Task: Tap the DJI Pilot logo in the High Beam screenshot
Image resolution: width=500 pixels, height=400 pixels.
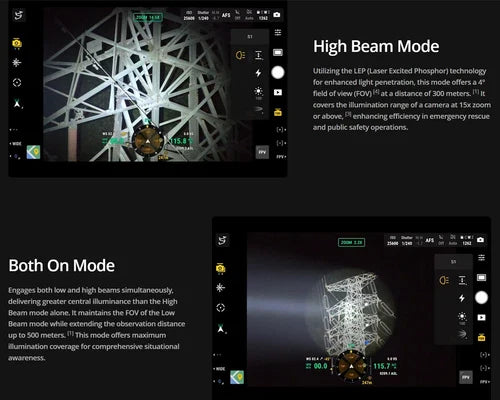Action: tap(19, 15)
